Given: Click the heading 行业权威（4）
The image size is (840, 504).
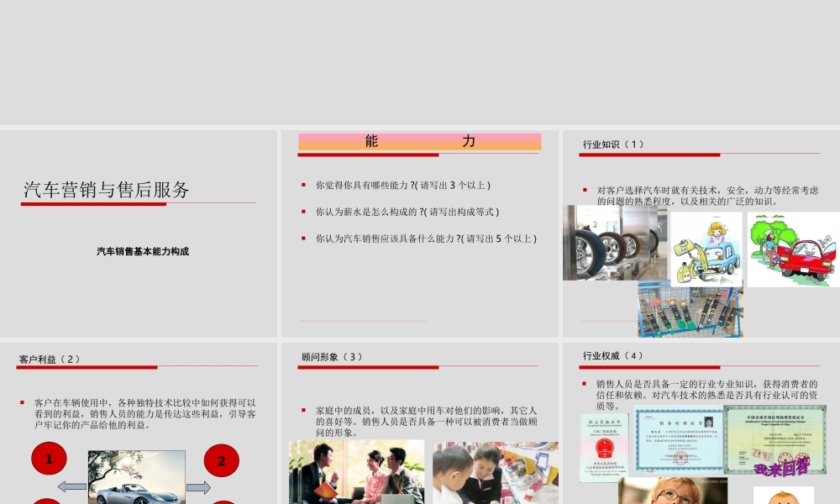Looking at the screenshot, I should tap(613, 355).
